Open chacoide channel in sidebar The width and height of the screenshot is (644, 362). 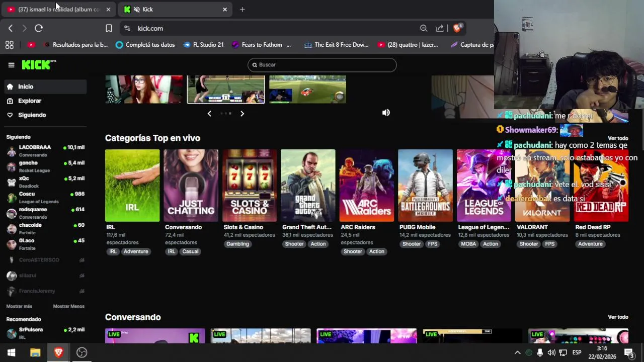[x=45, y=229]
